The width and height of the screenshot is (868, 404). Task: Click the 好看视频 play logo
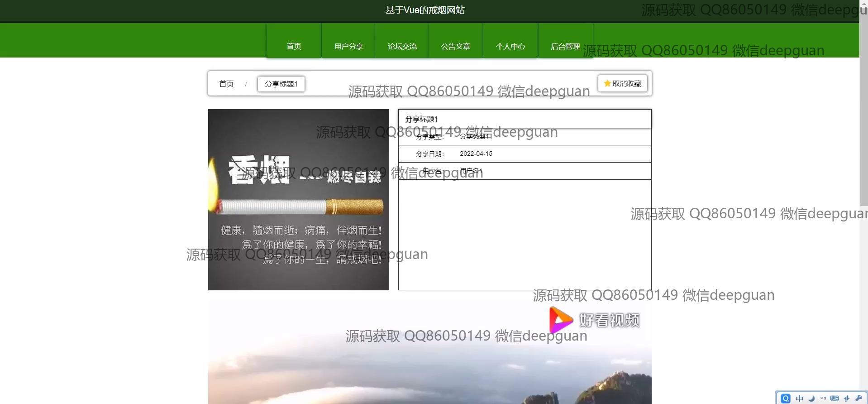coord(561,320)
